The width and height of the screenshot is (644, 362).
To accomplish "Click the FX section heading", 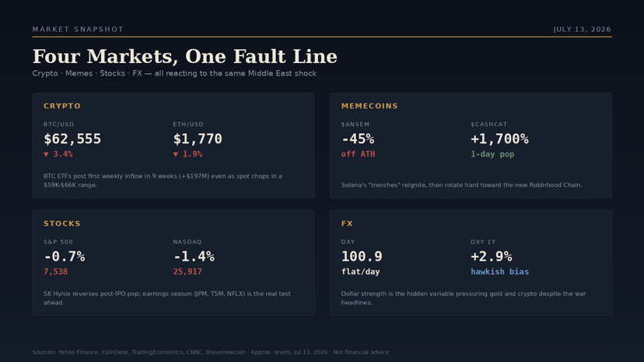I will 347,223.
